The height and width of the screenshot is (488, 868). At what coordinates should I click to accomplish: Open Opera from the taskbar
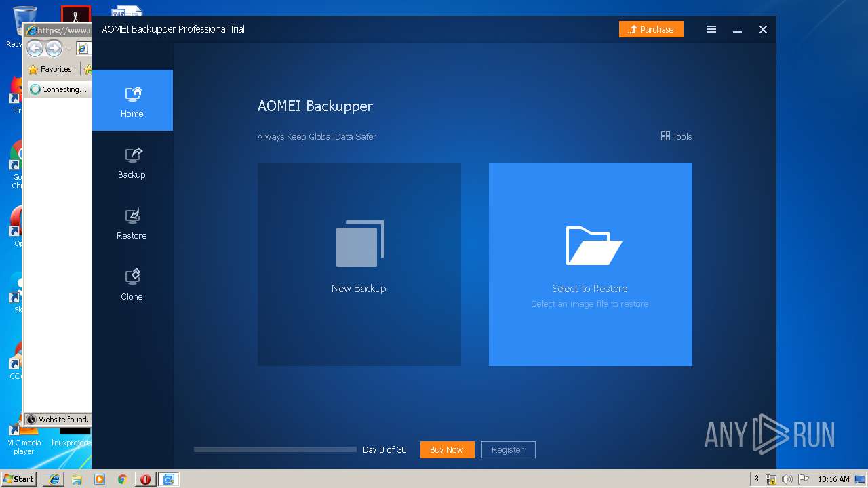pyautogui.click(x=145, y=479)
